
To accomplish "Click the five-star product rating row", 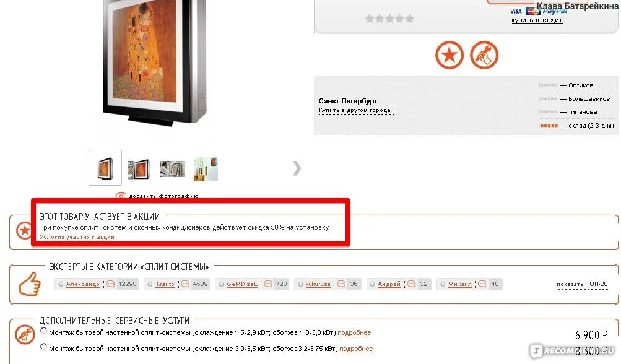I will [389, 18].
